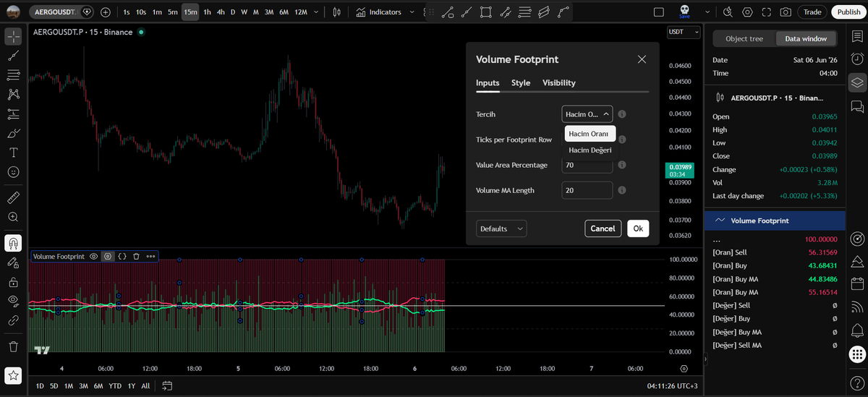Click the info icon beside Tercih
The image size is (868, 397).
tap(622, 114)
